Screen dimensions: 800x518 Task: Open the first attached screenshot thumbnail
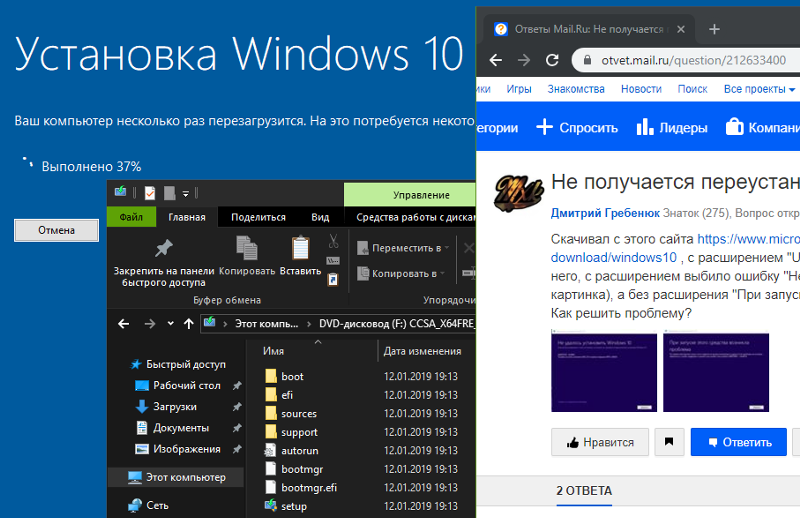tap(604, 372)
